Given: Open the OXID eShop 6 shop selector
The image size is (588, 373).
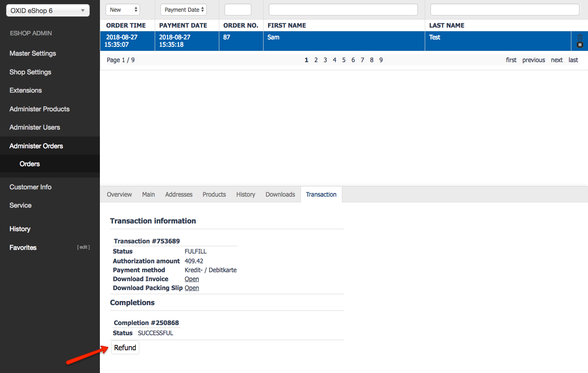Looking at the screenshot, I should [47, 10].
